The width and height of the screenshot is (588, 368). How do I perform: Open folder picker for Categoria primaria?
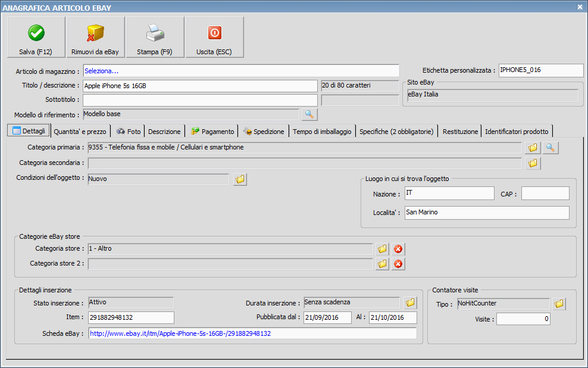point(533,148)
